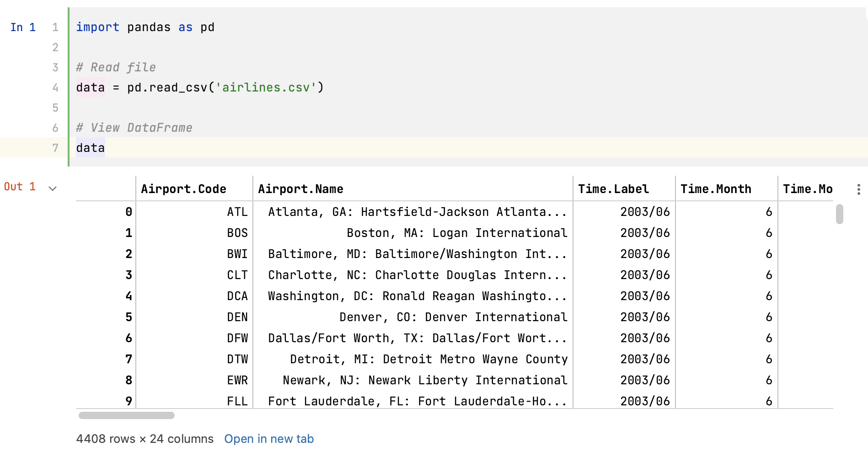Select row 0 containing ATL

pos(129,212)
